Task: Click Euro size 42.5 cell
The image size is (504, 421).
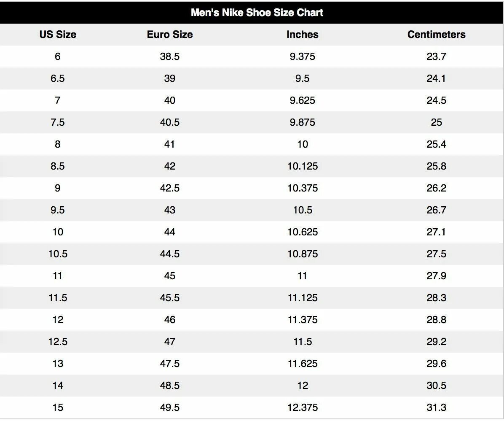Action: pyautogui.click(x=170, y=188)
